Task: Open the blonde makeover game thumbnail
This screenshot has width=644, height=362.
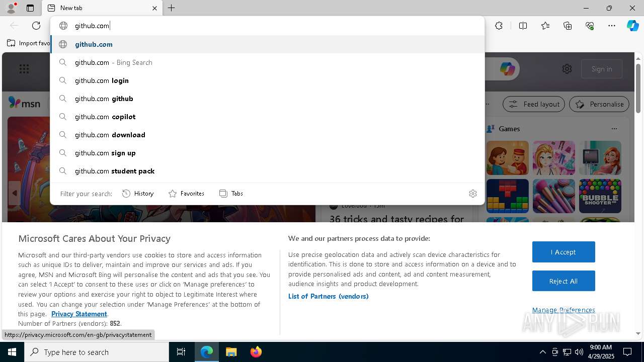Action: (553, 158)
